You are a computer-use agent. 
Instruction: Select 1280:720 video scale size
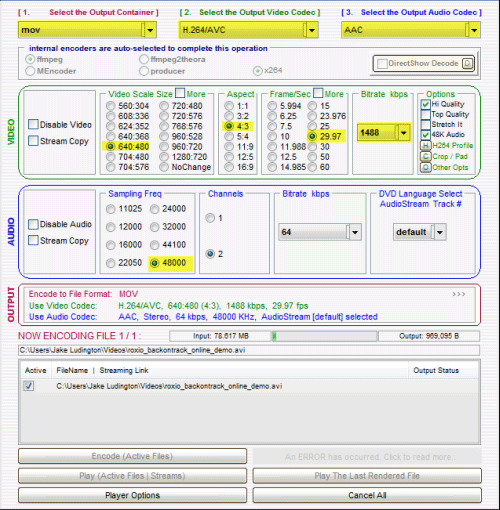[x=164, y=157]
